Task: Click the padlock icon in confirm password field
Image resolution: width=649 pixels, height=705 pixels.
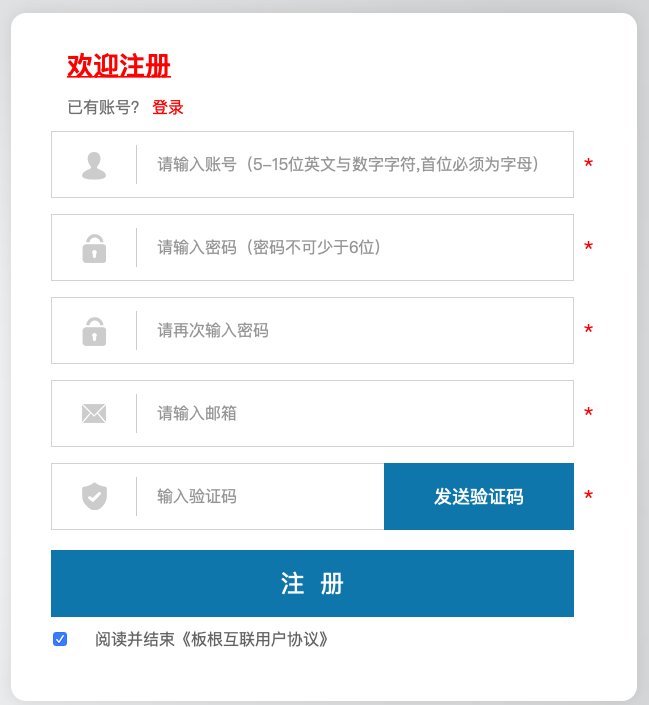Action: click(94, 331)
